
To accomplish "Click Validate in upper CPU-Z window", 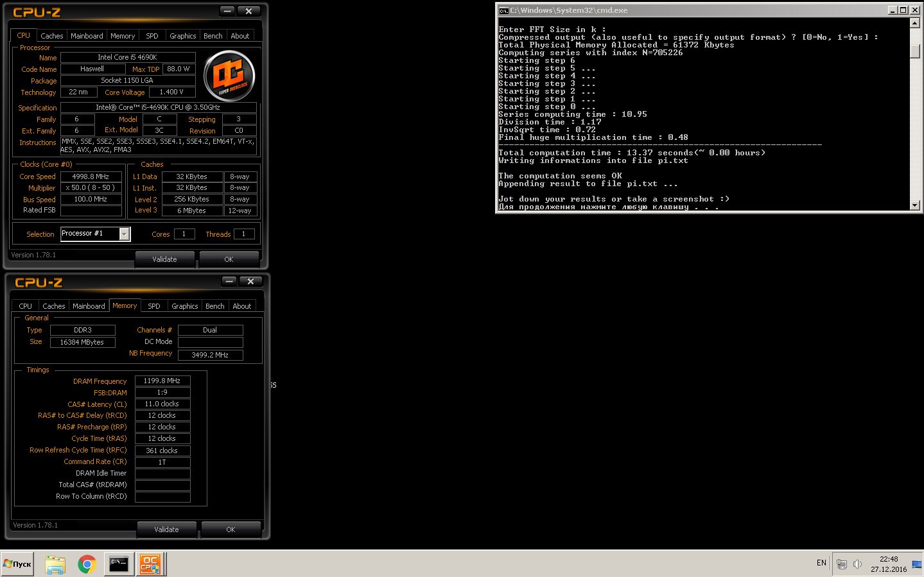I will point(164,259).
